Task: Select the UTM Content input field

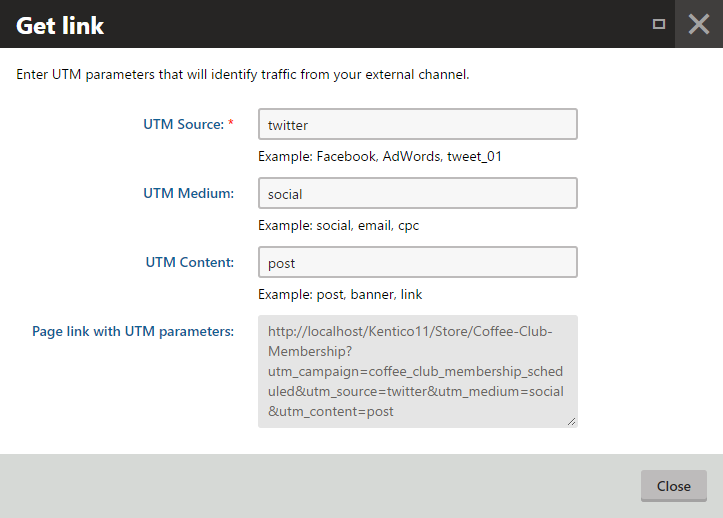Action: [417, 263]
